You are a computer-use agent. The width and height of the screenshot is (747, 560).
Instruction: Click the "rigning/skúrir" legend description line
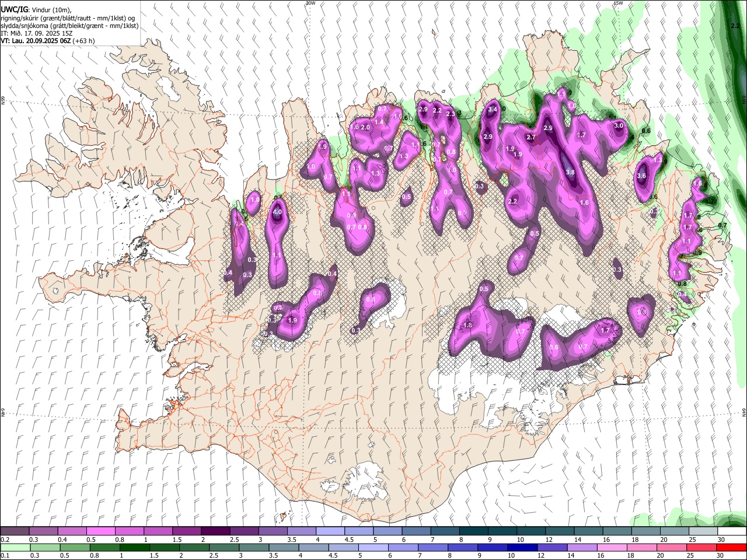tap(69, 18)
